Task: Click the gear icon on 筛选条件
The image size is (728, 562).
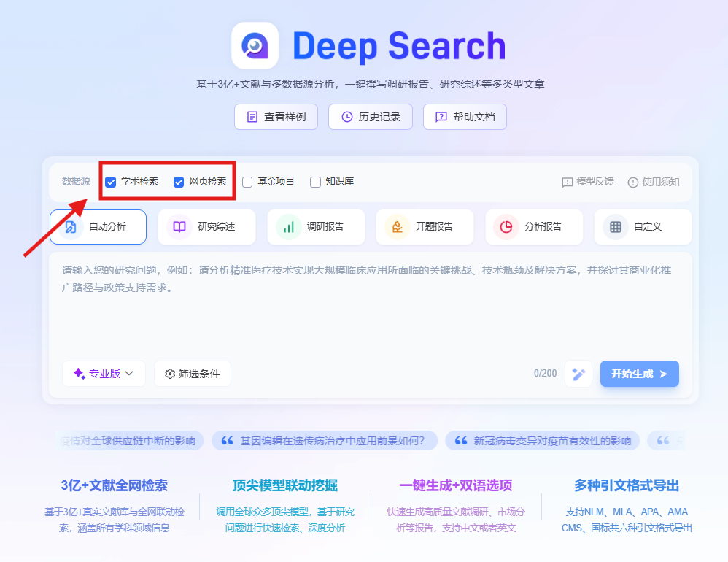Action: pos(170,374)
